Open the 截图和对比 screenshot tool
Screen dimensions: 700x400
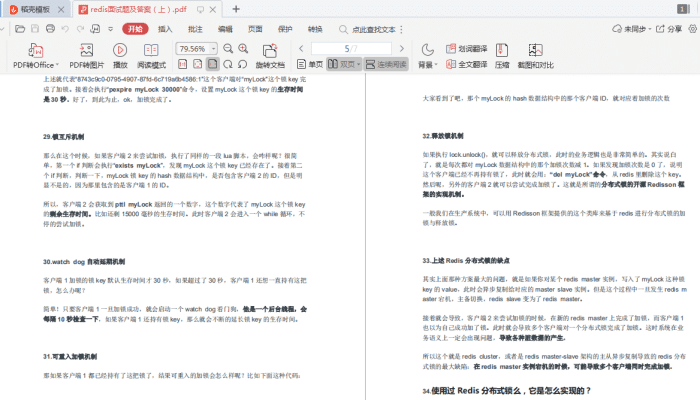[x=536, y=56]
